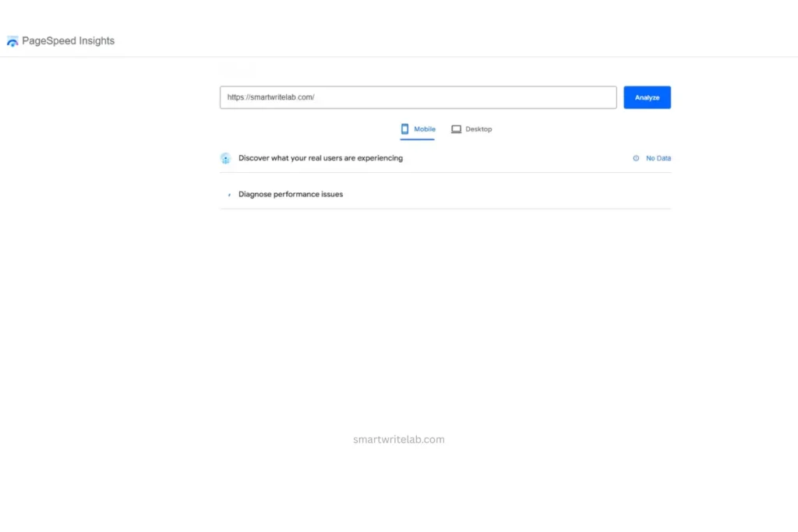Screen dimensions: 798x532
Task: Click the real users experience section icon
Action: click(225, 158)
